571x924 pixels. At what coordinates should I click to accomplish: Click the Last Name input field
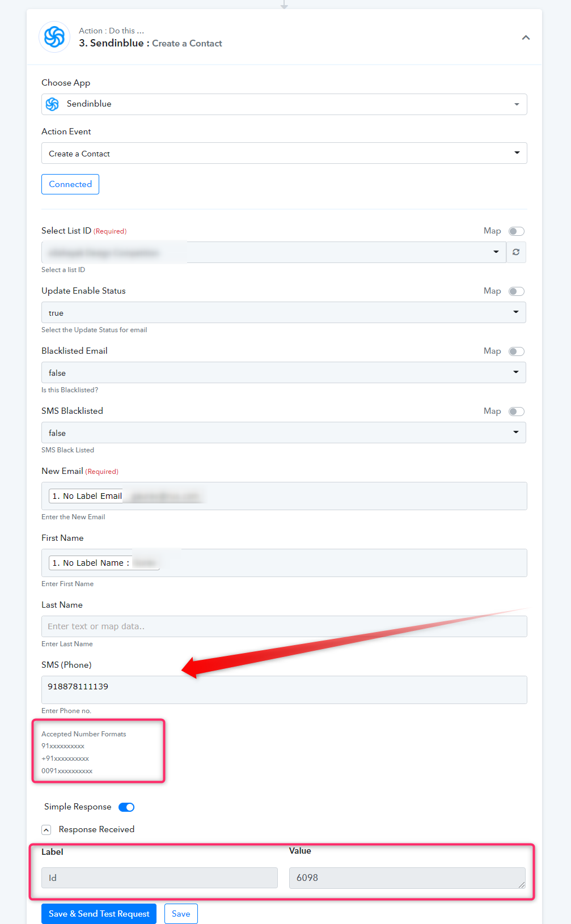tap(284, 626)
